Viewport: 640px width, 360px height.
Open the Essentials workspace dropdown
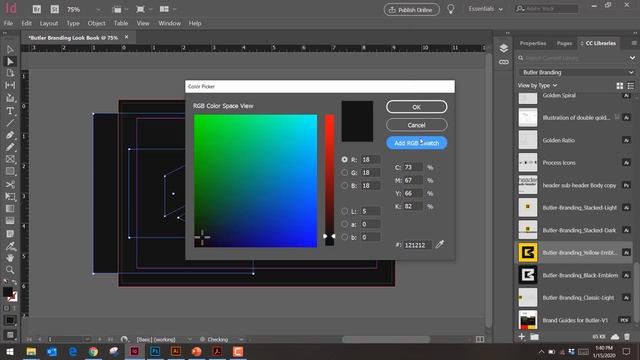click(x=485, y=9)
